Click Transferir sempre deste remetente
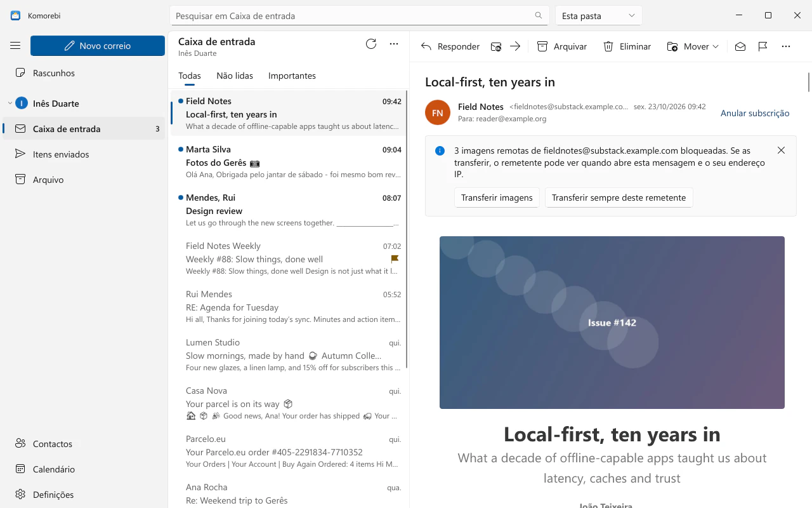This screenshot has height=508, width=812. point(619,197)
